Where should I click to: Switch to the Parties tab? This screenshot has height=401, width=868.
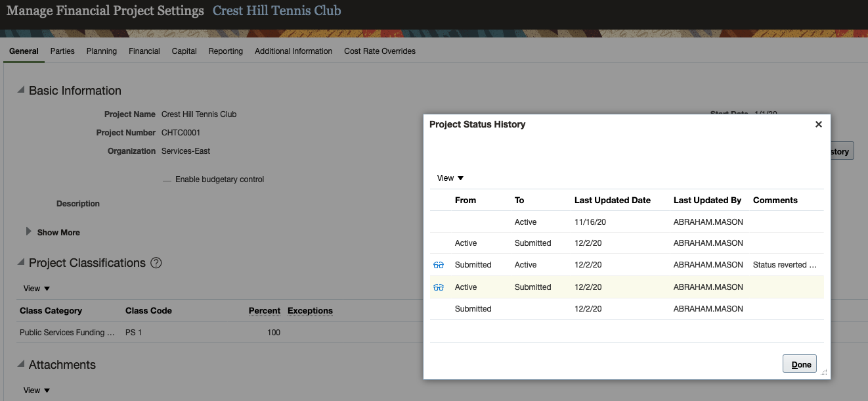62,51
